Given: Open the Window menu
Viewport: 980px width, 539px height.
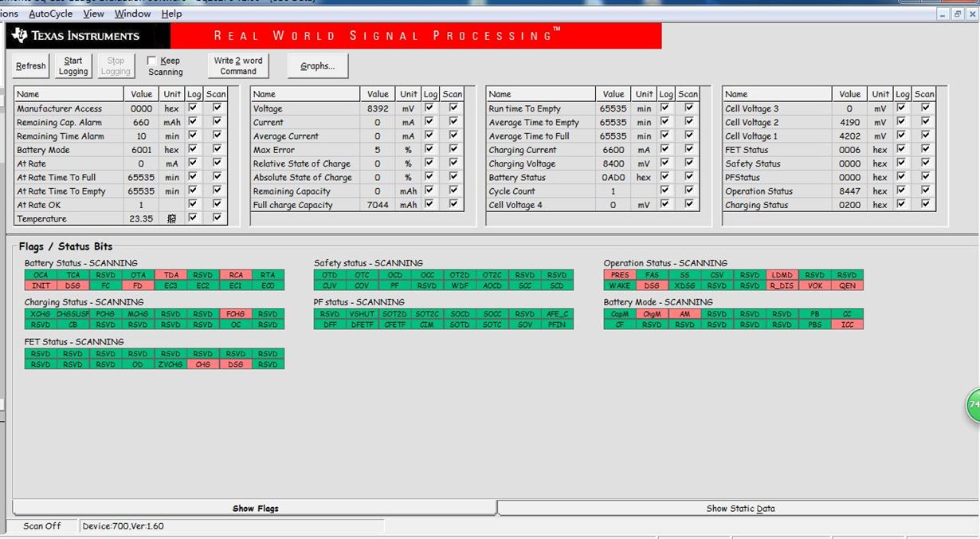Looking at the screenshot, I should pos(132,14).
